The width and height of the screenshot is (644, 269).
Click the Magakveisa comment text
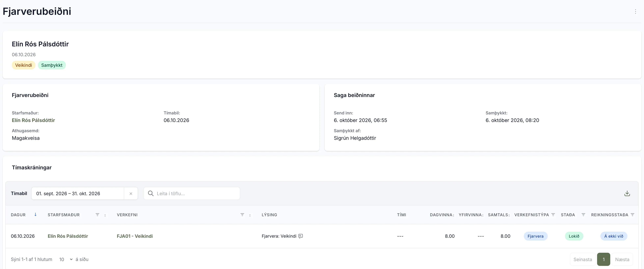point(26,138)
